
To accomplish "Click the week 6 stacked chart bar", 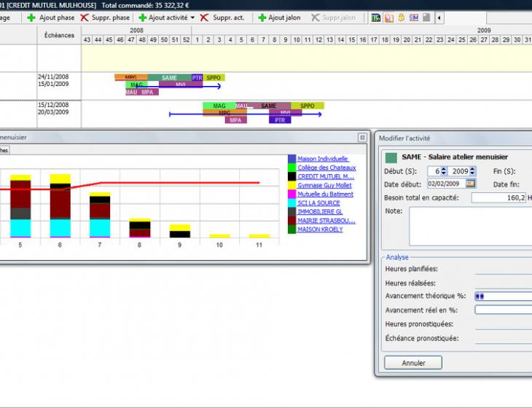I will click(x=60, y=206).
